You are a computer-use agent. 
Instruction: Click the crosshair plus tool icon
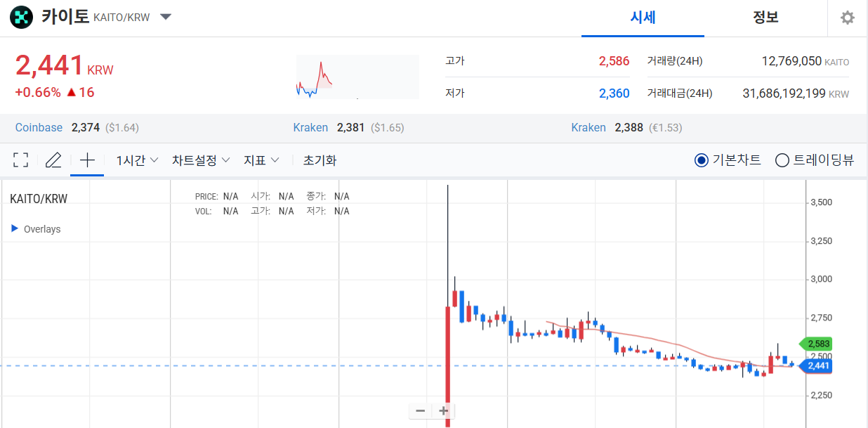point(86,160)
